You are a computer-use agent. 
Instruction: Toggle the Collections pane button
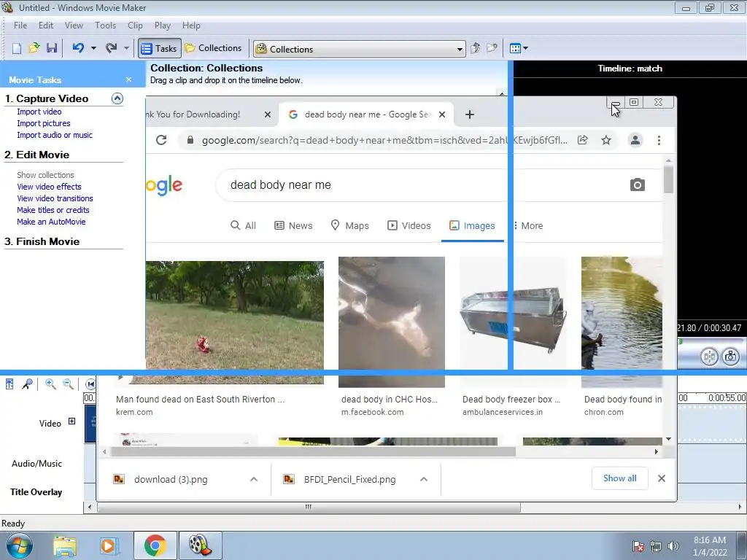pyautogui.click(x=214, y=48)
